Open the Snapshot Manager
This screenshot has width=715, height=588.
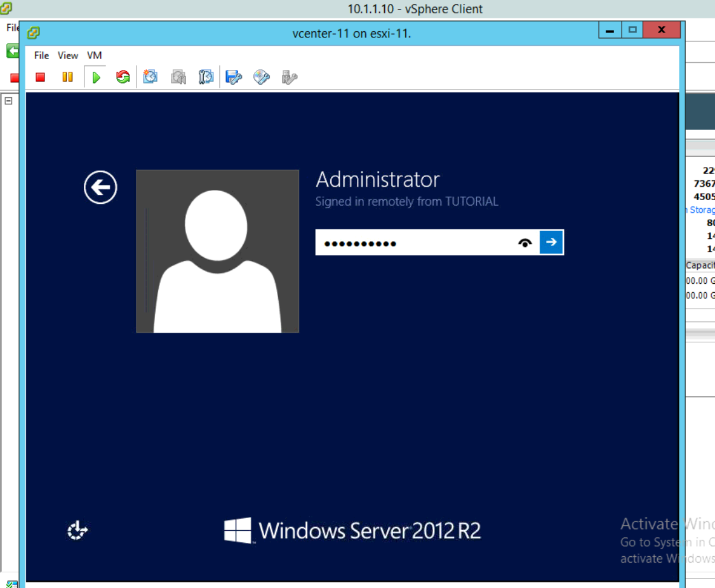pyautogui.click(x=205, y=77)
